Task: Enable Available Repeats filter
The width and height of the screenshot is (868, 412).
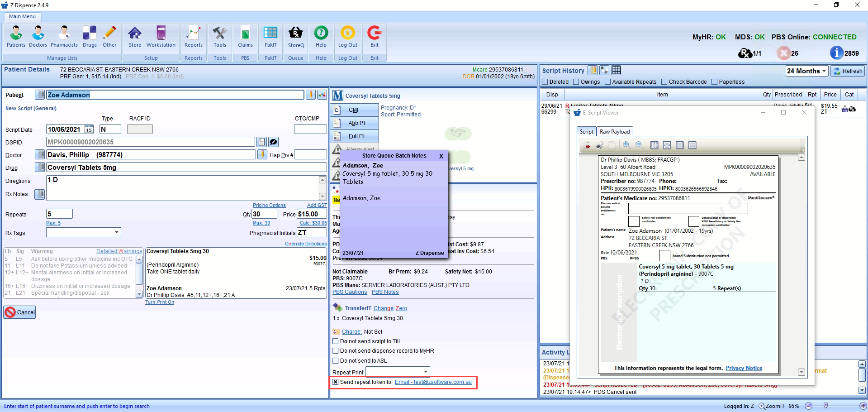Action: [x=607, y=82]
